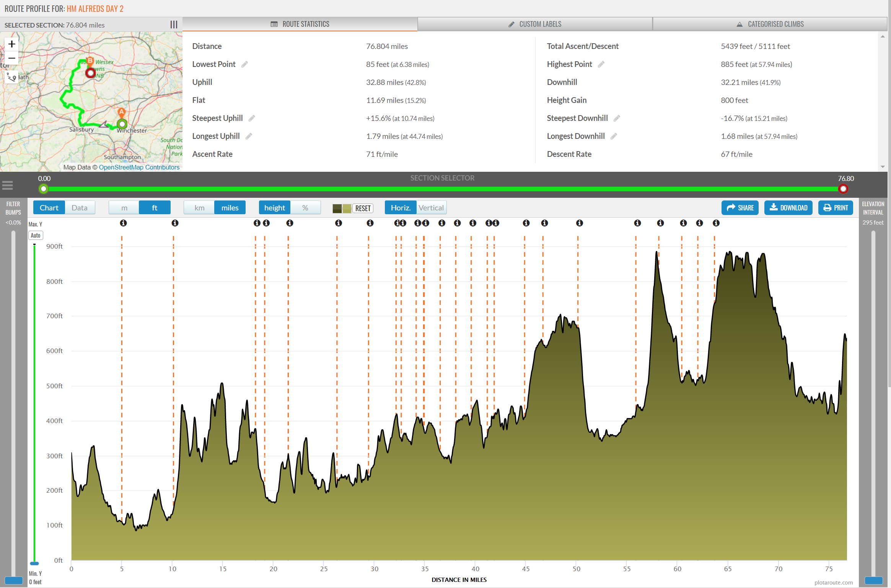This screenshot has height=588, width=891.
Task: Toggle chart to percent gradient view
Action: click(305, 208)
